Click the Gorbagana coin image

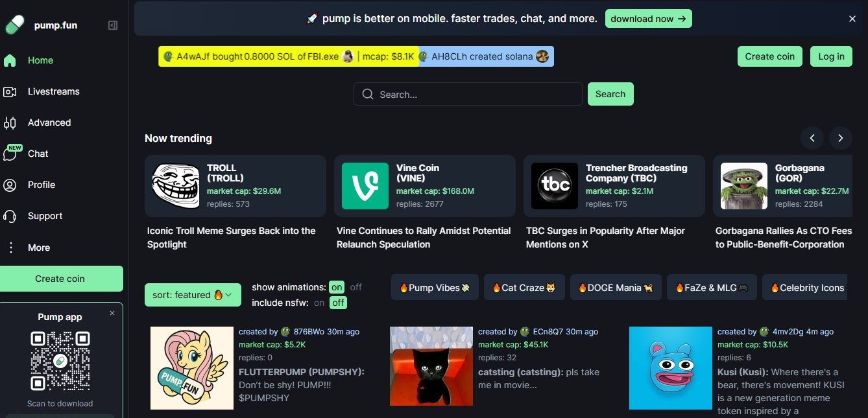coord(744,186)
